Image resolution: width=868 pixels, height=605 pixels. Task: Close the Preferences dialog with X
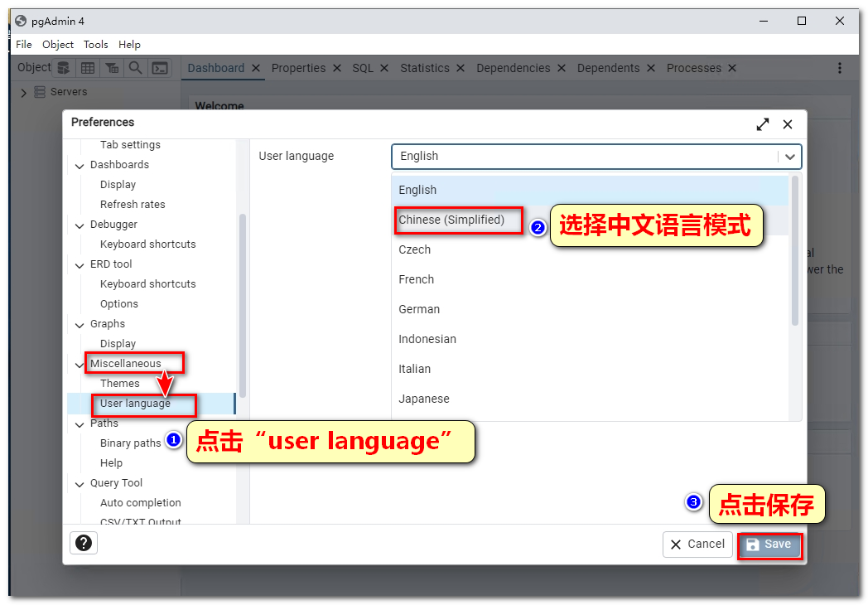pyautogui.click(x=788, y=124)
